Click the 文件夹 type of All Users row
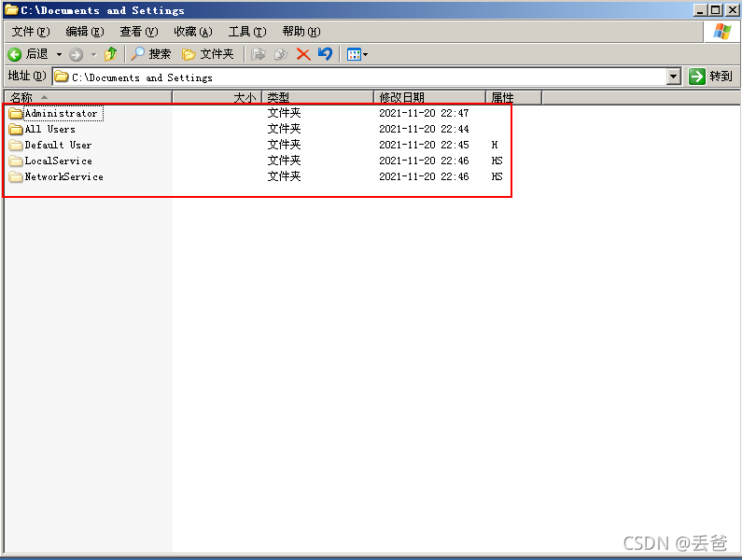Viewport: 742px width, 560px height. [x=284, y=129]
